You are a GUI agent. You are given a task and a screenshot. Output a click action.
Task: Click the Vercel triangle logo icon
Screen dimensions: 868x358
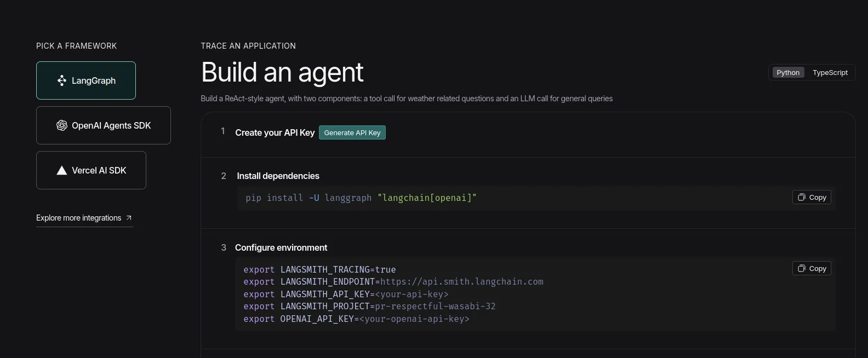tap(62, 170)
